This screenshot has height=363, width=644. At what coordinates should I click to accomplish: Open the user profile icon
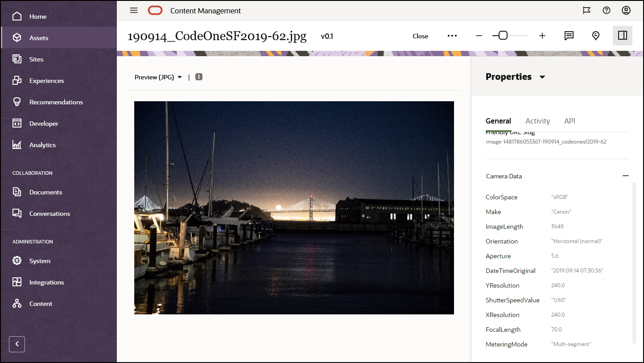pyautogui.click(x=626, y=10)
